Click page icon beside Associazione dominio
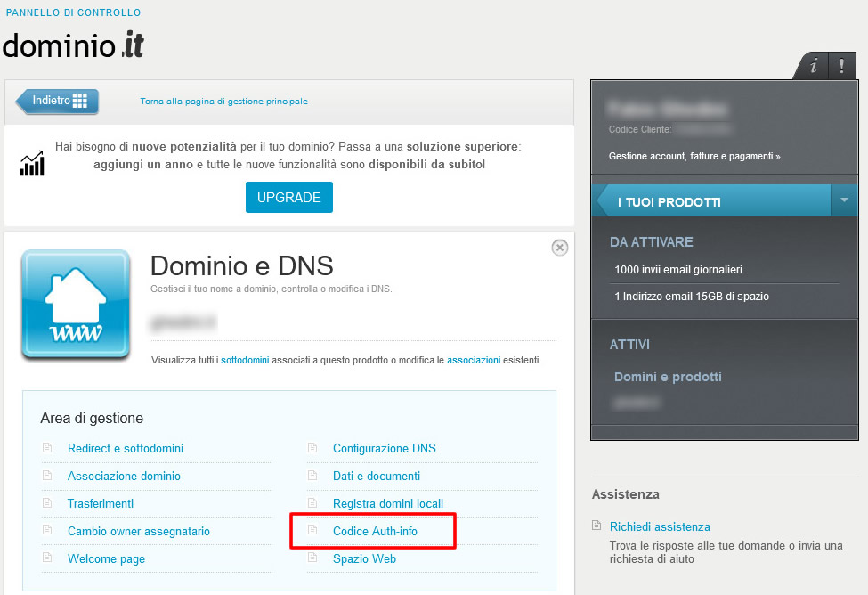 tap(47, 476)
